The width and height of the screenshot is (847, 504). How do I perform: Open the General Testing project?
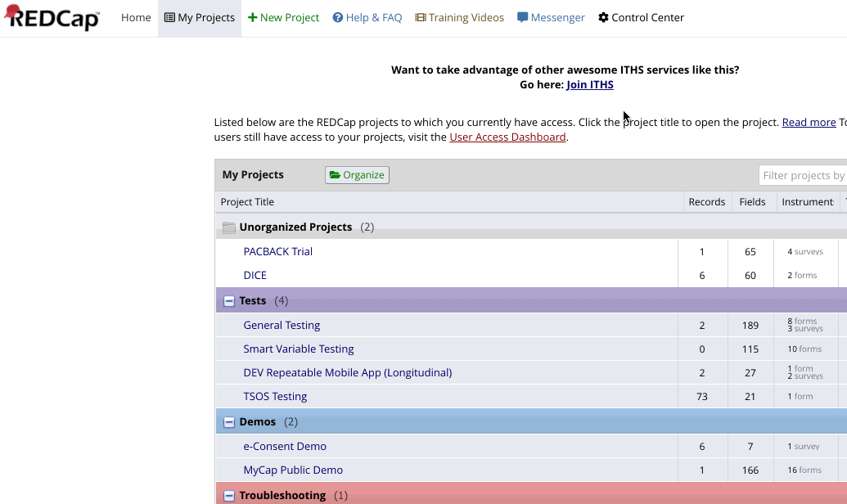click(282, 325)
